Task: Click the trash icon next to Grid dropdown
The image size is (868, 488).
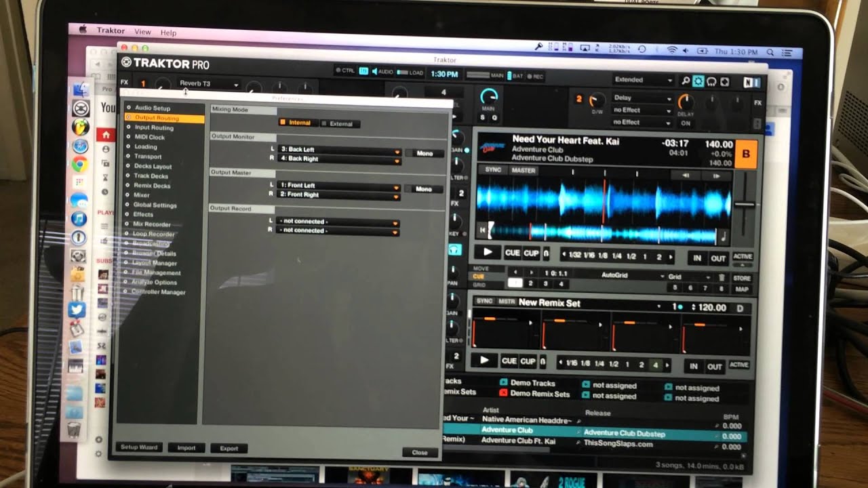Action: (722, 277)
